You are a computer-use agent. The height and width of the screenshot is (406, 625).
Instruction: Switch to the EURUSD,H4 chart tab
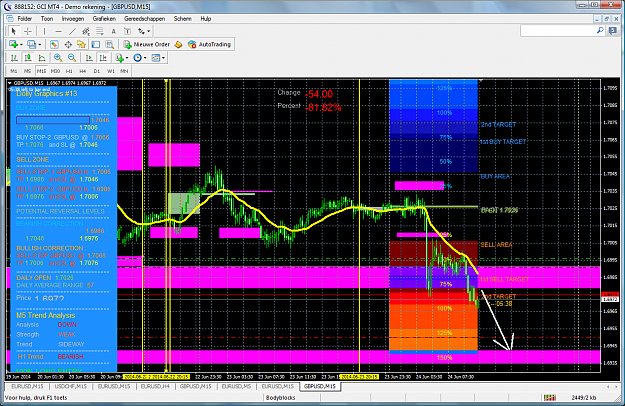(155, 386)
